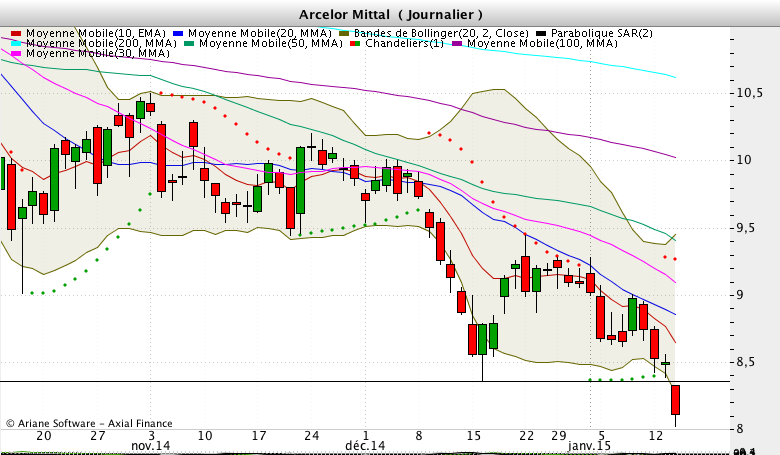The width and height of the screenshot is (780, 455).
Task: Click the 10 price axis label
Action: (x=744, y=160)
